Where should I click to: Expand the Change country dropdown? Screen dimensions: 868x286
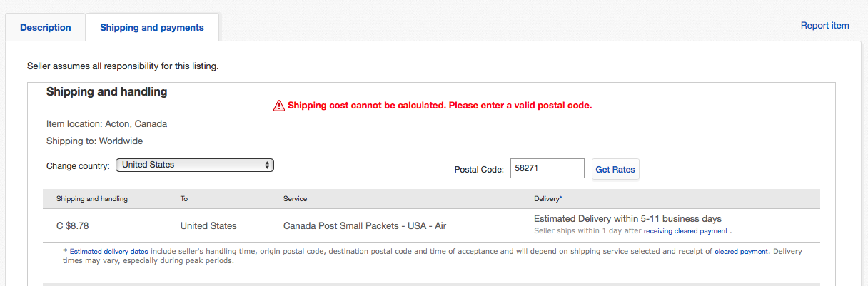[195, 165]
